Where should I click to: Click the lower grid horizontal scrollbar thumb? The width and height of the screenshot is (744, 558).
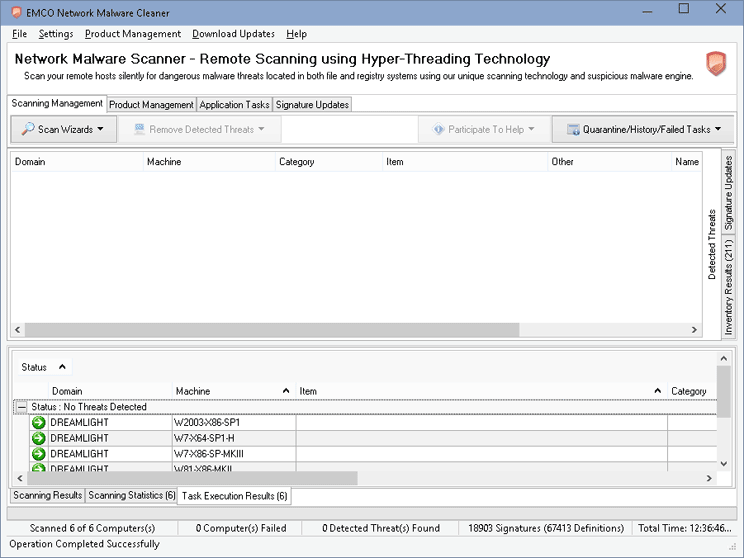tap(192, 478)
